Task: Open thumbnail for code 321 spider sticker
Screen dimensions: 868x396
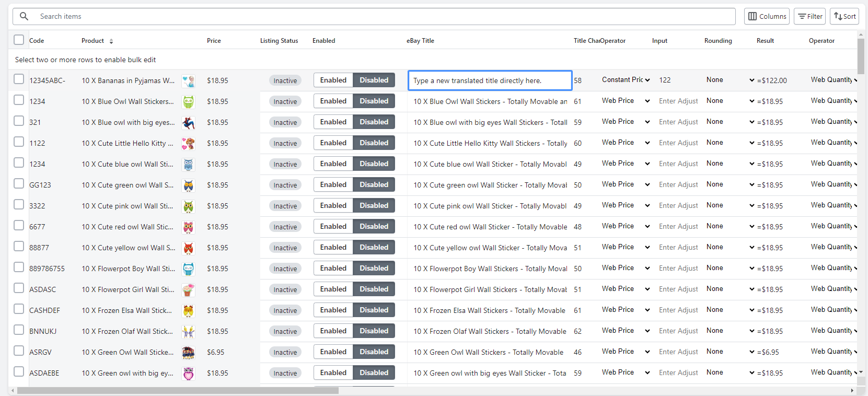Action: tap(188, 123)
